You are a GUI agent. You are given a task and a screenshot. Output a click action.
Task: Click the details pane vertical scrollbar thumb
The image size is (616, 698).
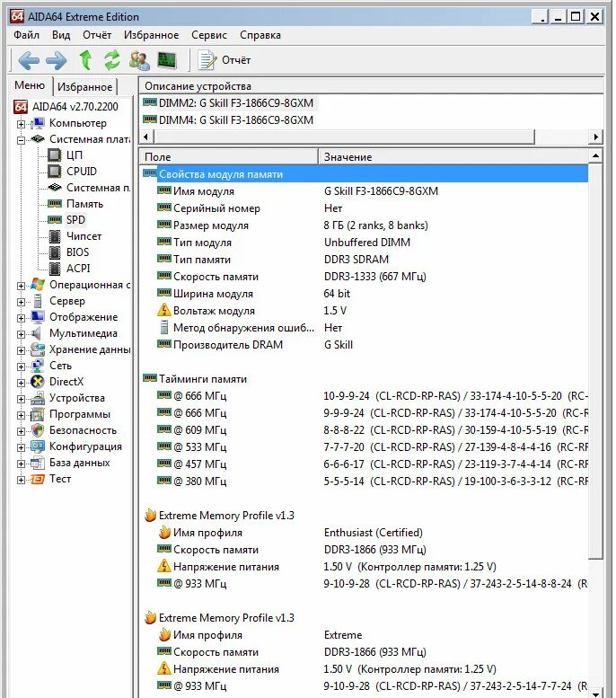coord(595,361)
